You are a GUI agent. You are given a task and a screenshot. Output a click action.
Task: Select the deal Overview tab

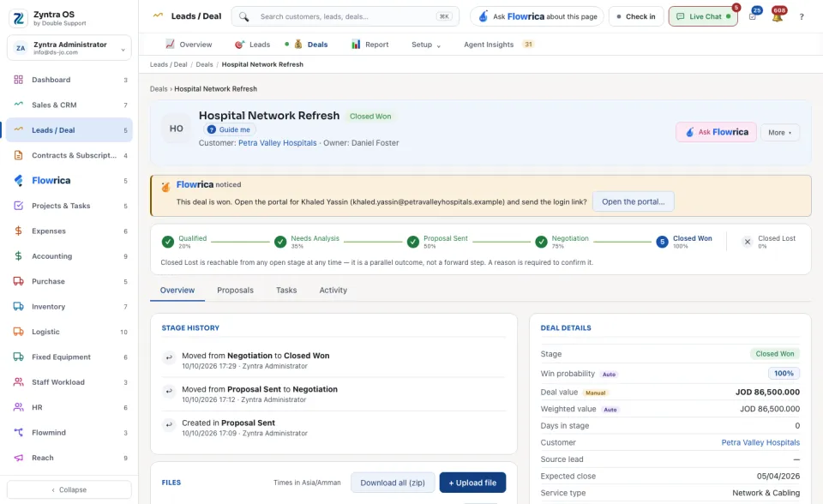tap(177, 291)
